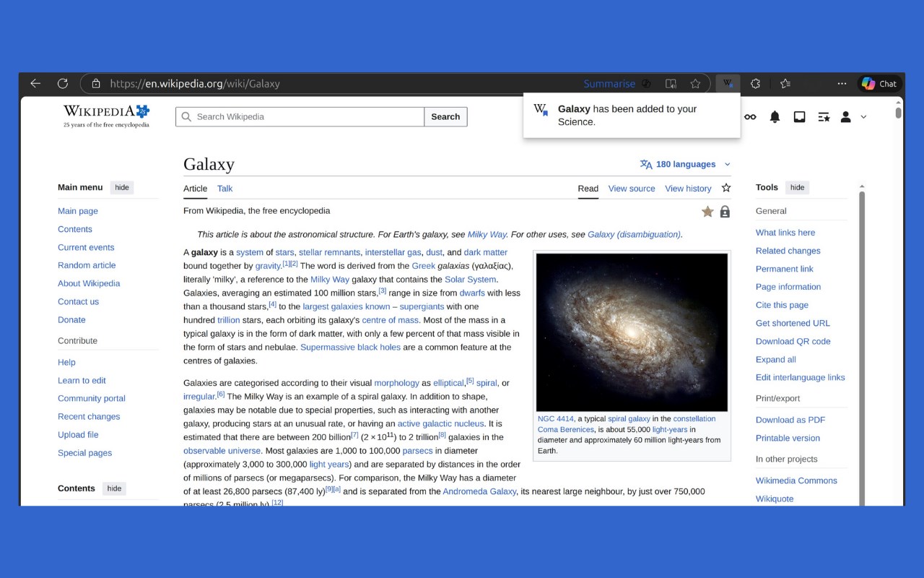924x578 pixels.
Task: Go back with the browser back arrow
Action: point(35,84)
